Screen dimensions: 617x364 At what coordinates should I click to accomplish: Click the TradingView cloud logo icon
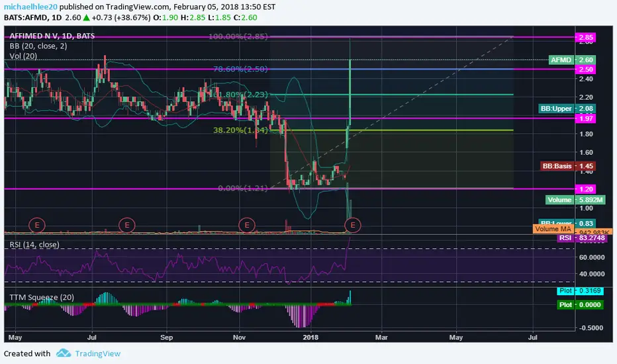point(64,353)
